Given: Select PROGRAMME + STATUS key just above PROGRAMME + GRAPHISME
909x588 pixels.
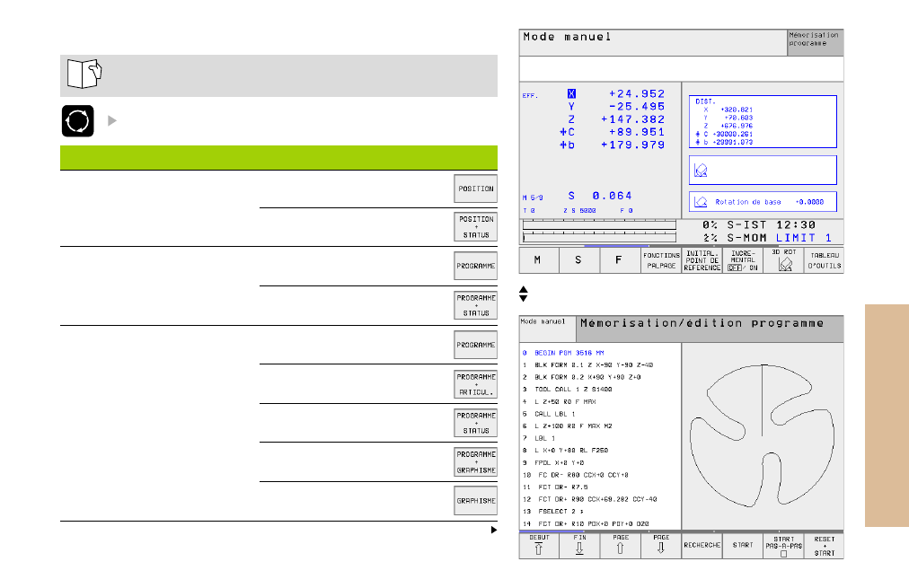Looking at the screenshot, I should [x=475, y=423].
